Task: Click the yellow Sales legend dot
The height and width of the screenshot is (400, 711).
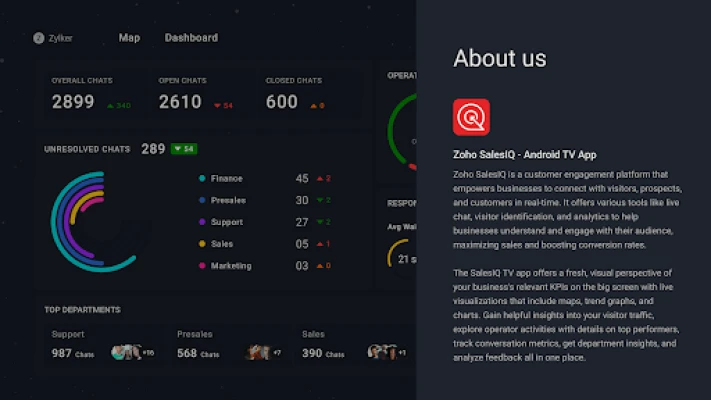Action: [x=203, y=244]
